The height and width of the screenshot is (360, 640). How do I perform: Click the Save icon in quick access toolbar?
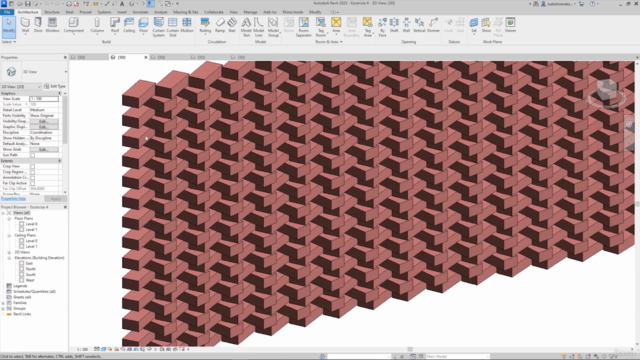27,4
